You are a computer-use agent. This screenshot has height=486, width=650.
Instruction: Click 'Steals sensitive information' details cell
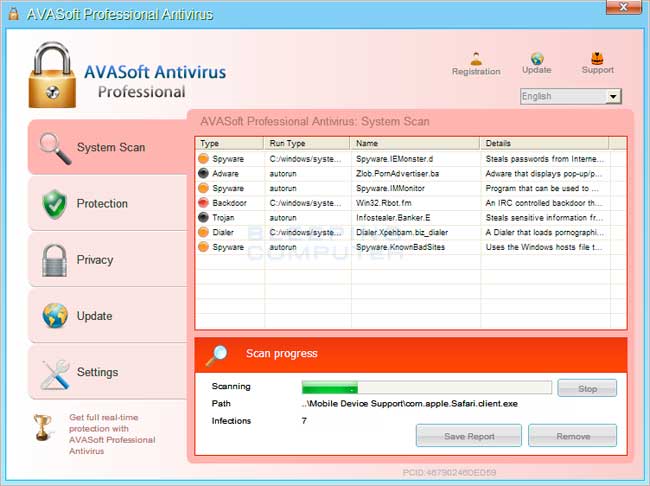[544, 218]
